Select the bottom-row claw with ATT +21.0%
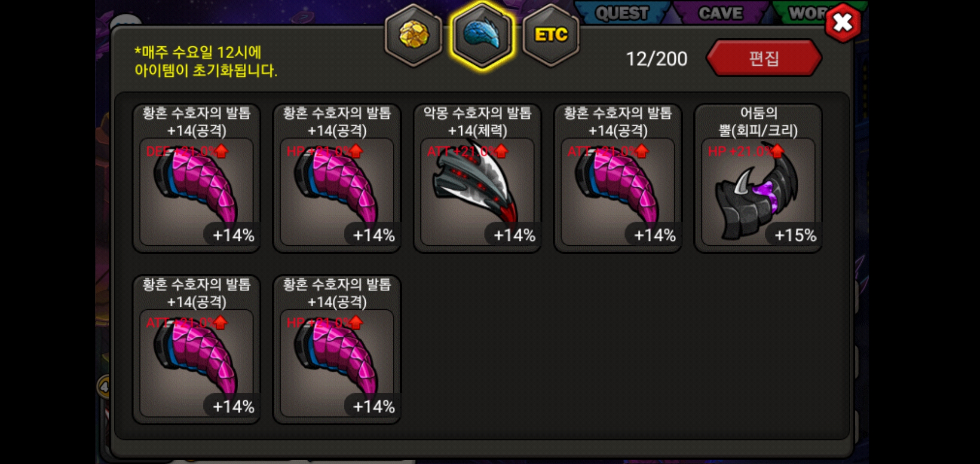980x464 pixels. pyautogui.click(x=196, y=349)
